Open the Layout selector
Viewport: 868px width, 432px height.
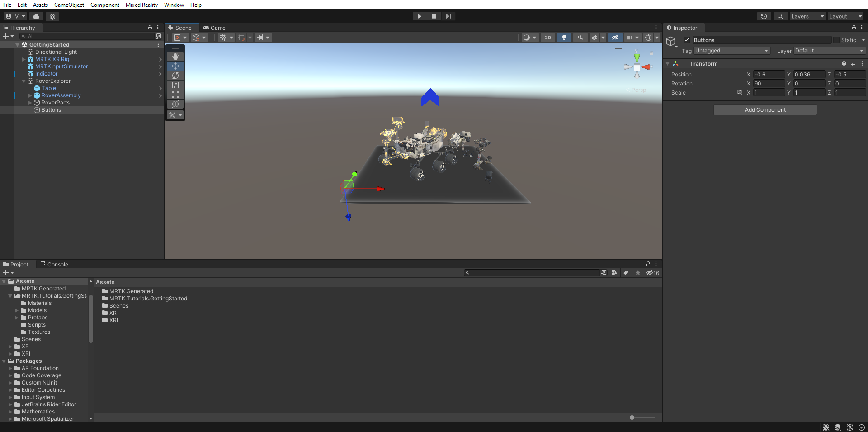[x=845, y=16]
